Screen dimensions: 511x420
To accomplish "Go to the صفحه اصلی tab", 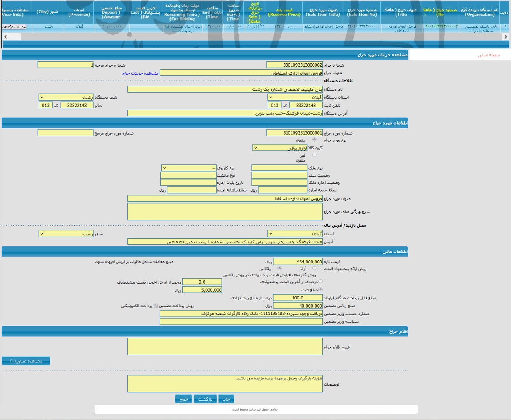I will point(488,55).
